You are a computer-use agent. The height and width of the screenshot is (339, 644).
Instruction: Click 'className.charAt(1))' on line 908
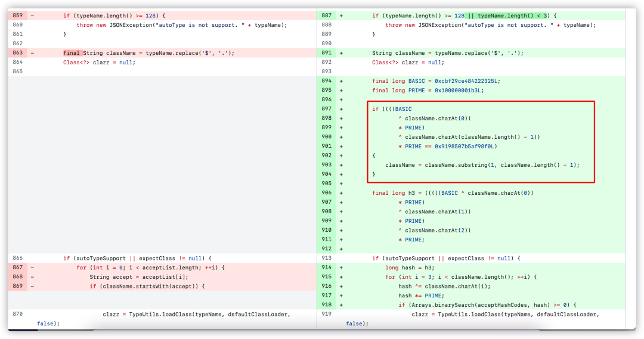tap(438, 212)
